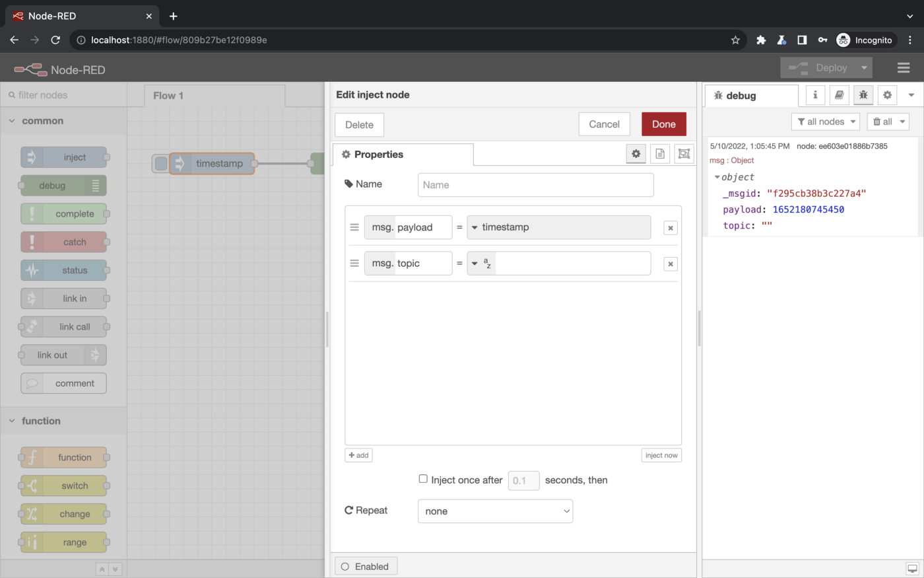This screenshot has width=924, height=578.
Task: Open the info sidebar tab icon
Action: tap(815, 95)
